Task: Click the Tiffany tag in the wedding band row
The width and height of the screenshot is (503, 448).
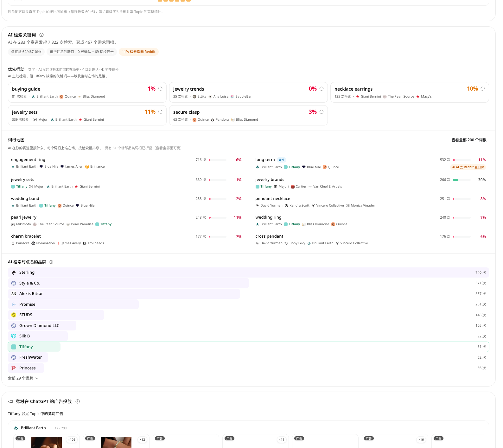Action: (48, 206)
